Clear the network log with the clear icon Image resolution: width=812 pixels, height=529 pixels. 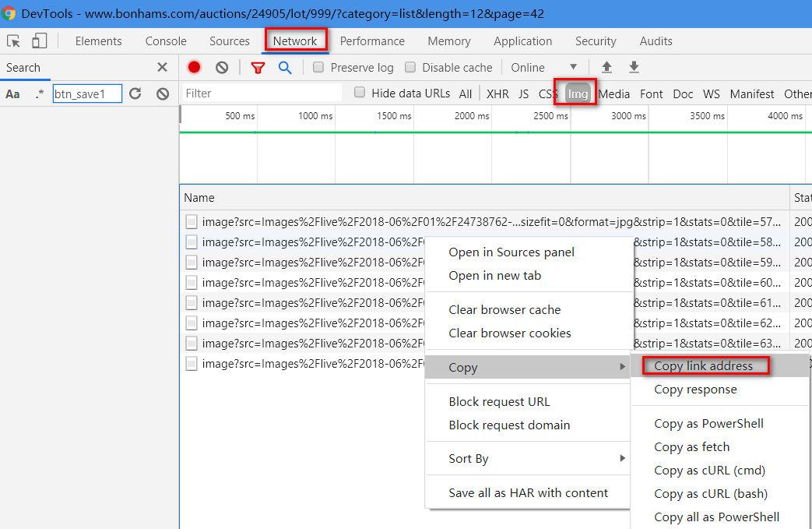pyautogui.click(x=222, y=68)
